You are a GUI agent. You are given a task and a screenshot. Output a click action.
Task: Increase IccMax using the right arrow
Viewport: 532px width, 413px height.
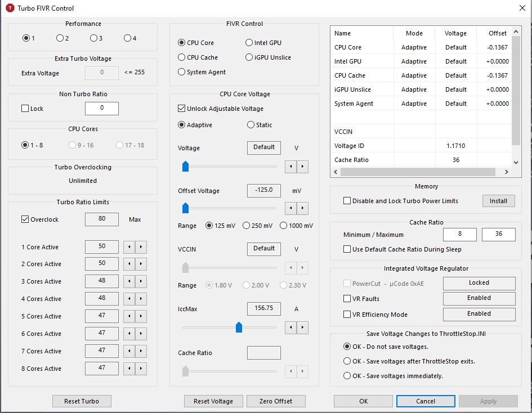(x=302, y=327)
